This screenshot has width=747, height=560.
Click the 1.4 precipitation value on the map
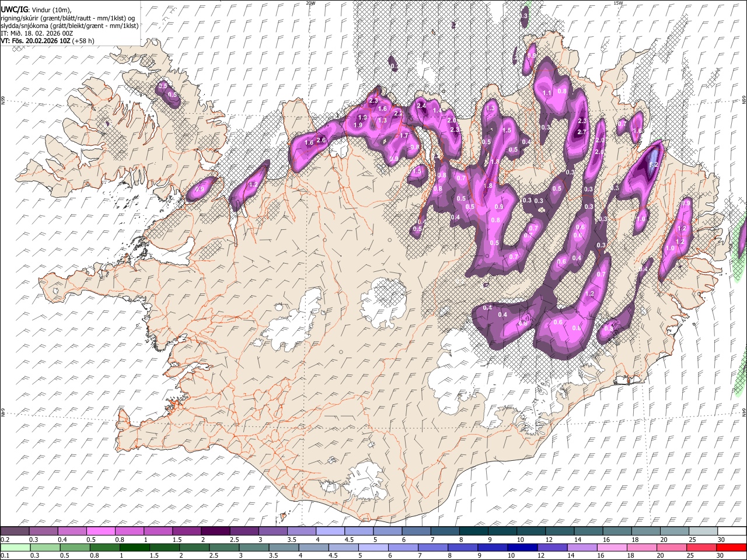coord(436,111)
